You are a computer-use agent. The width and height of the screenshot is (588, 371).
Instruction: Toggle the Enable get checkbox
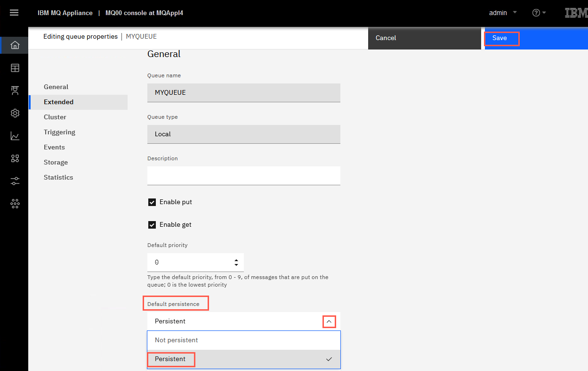pyautogui.click(x=152, y=225)
